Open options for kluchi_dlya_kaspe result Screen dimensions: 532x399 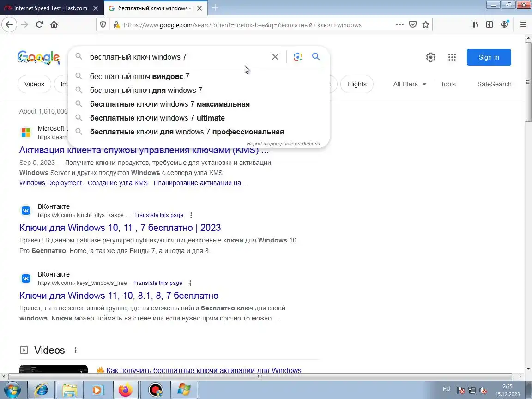[x=191, y=215]
